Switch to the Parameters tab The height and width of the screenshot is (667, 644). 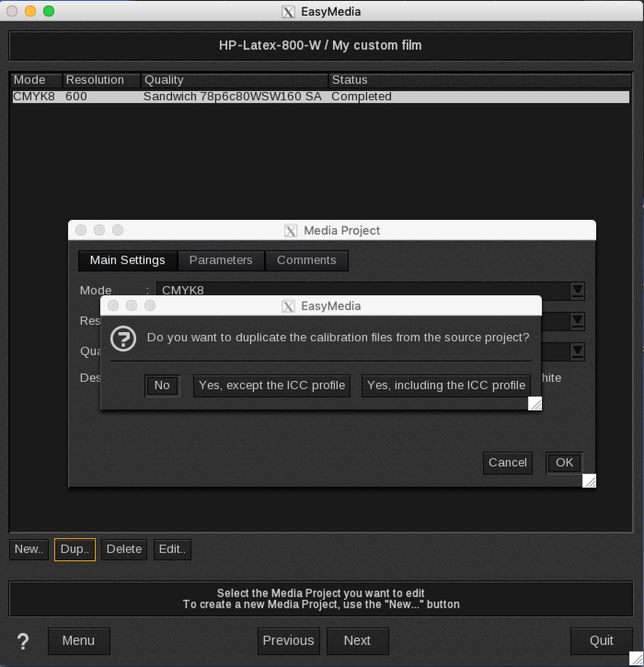221,260
